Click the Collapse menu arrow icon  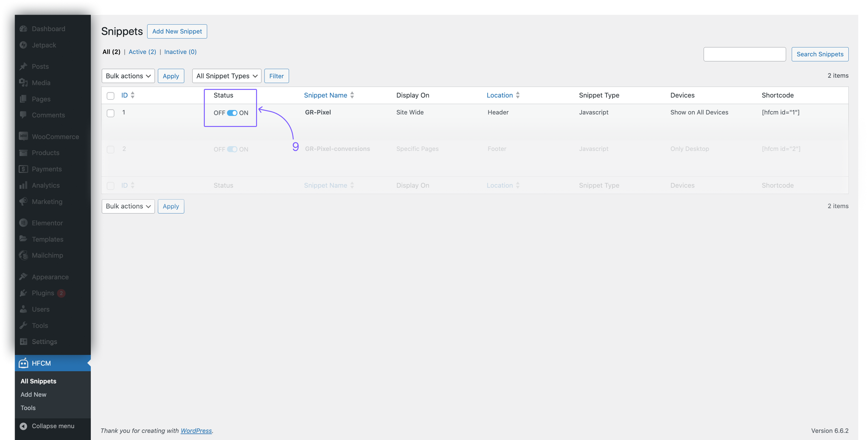point(23,426)
